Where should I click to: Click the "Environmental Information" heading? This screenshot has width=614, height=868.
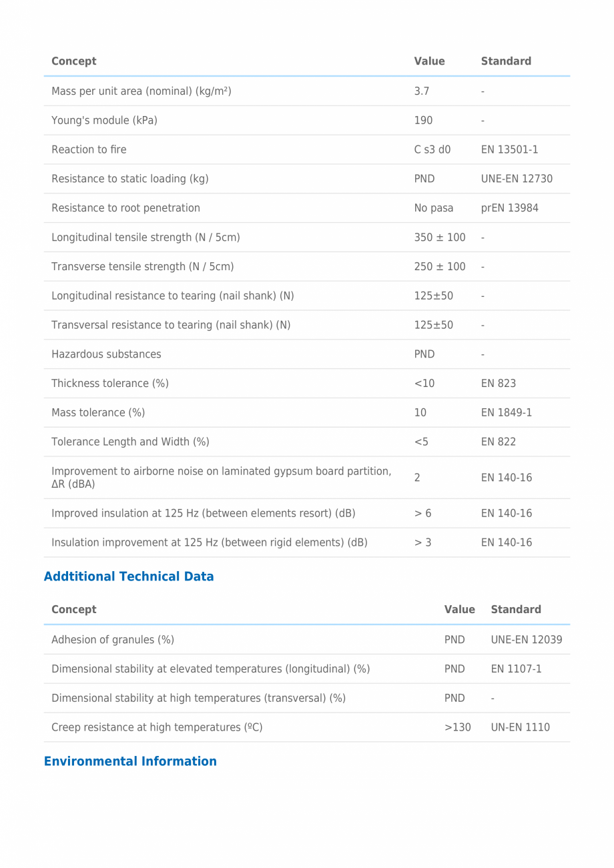(130, 761)
